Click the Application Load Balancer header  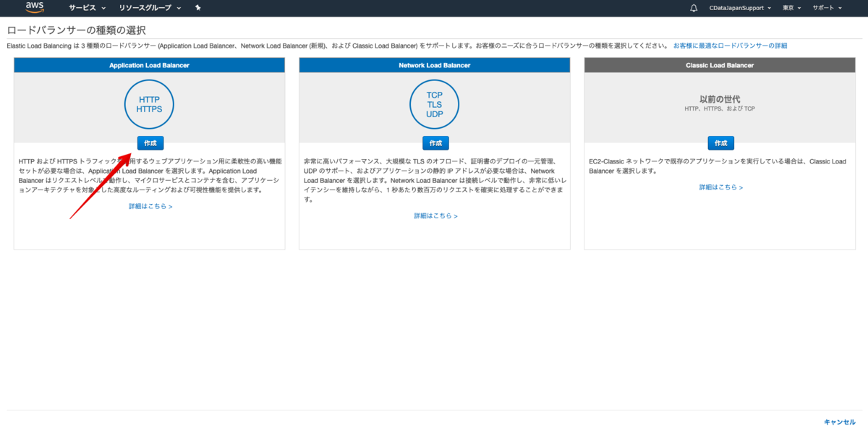click(149, 65)
